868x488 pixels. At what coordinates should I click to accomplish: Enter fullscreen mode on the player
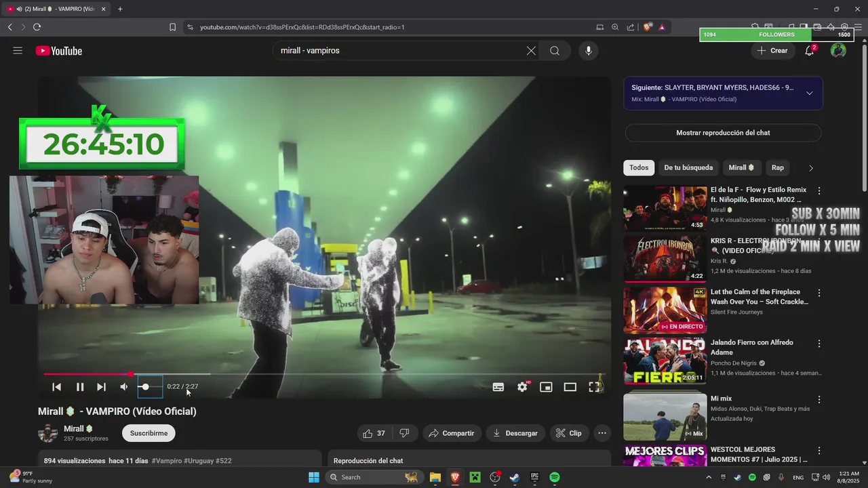pyautogui.click(x=594, y=387)
